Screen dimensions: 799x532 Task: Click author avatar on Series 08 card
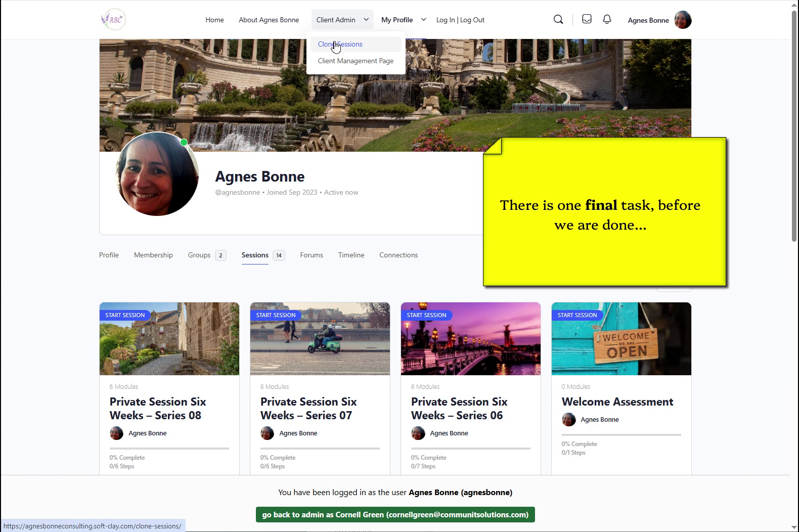[x=116, y=433]
